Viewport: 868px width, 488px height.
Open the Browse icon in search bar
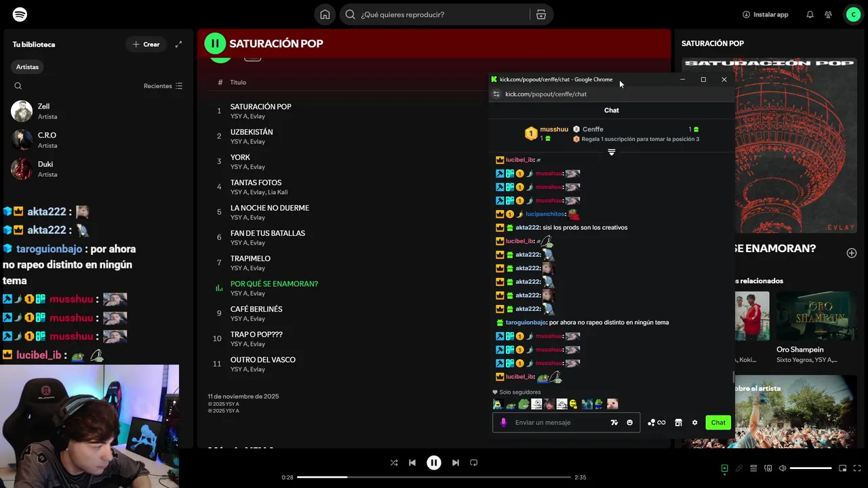[540, 14]
